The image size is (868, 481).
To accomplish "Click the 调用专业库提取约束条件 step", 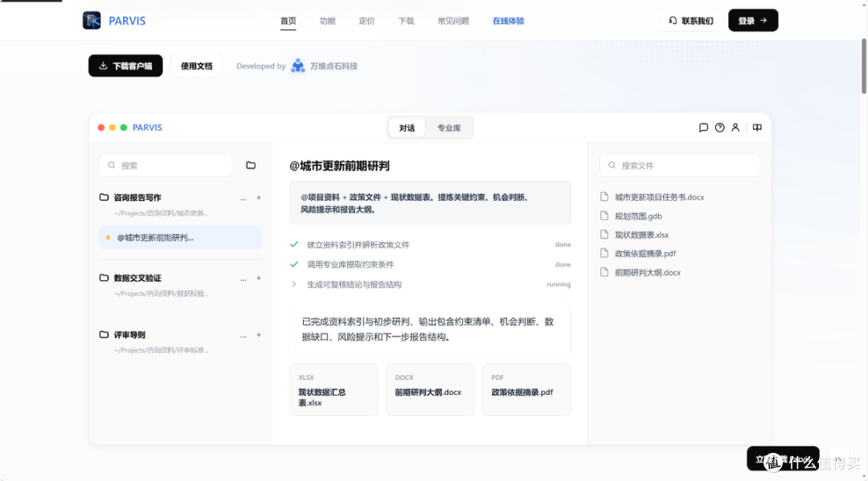I will click(x=429, y=264).
